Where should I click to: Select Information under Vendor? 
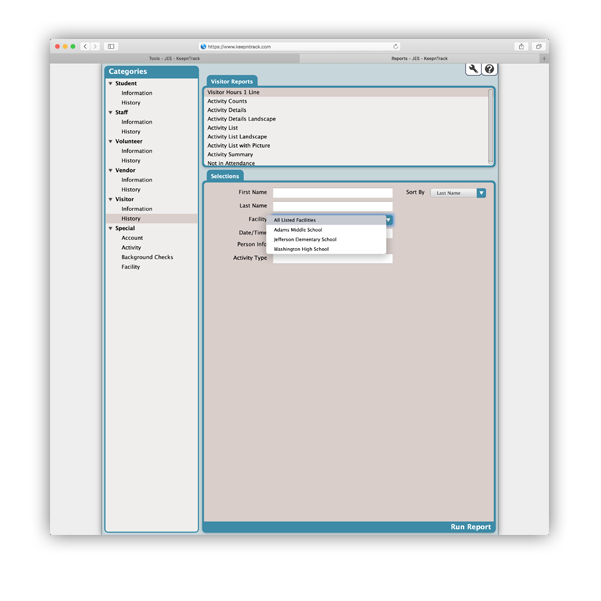pyautogui.click(x=137, y=180)
